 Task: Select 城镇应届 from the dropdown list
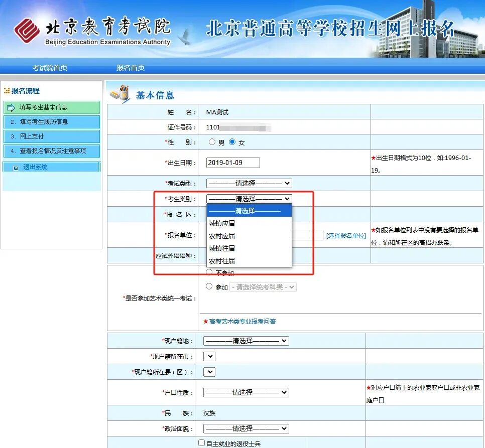(x=249, y=223)
